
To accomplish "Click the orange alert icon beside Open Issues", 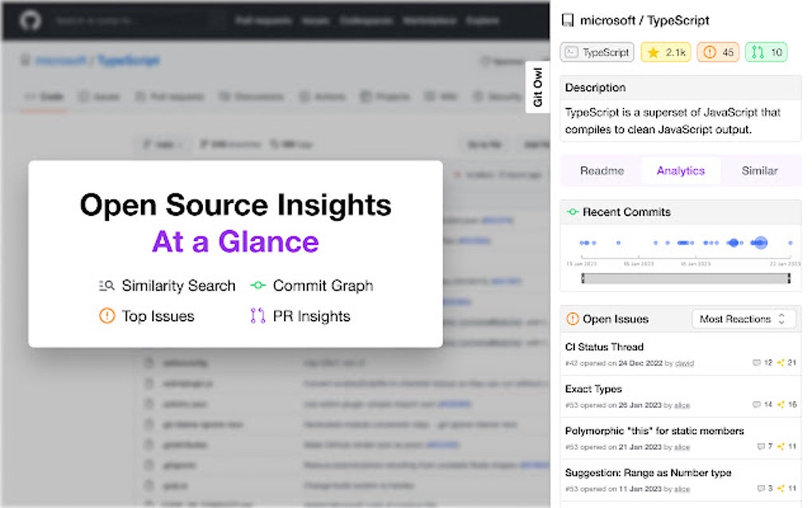I will coord(572,319).
